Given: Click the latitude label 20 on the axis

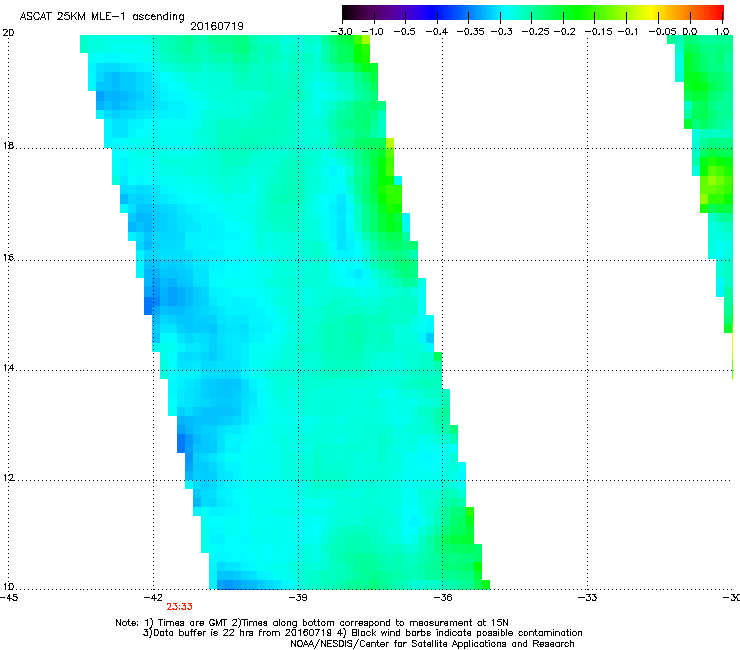Looking at the screenshot, I should [8, 33].
